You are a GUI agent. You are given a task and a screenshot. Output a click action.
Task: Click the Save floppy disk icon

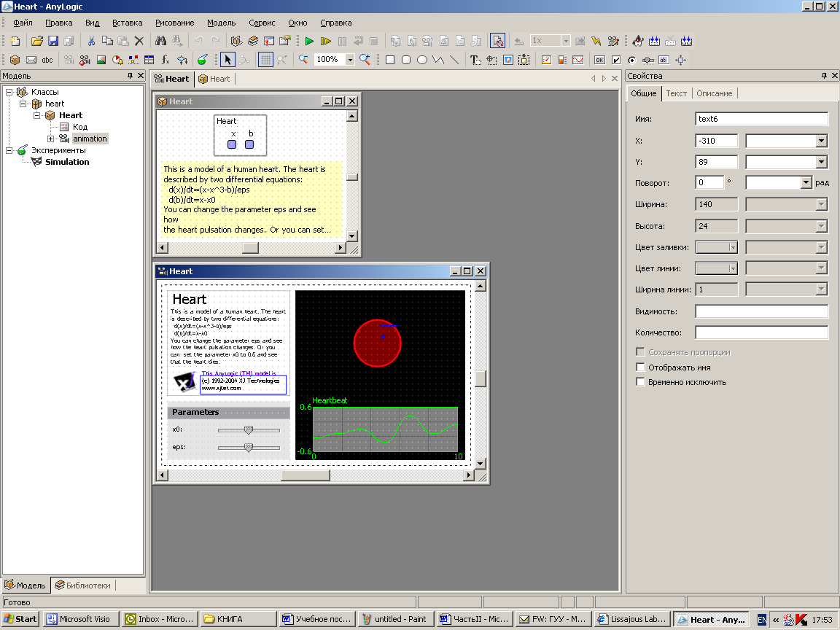click(x=52, y=41)
